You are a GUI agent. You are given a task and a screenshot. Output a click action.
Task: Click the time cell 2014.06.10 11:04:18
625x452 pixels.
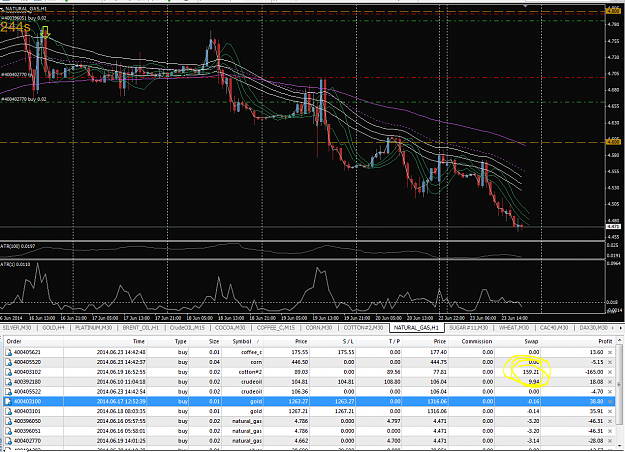coord(121,382)
